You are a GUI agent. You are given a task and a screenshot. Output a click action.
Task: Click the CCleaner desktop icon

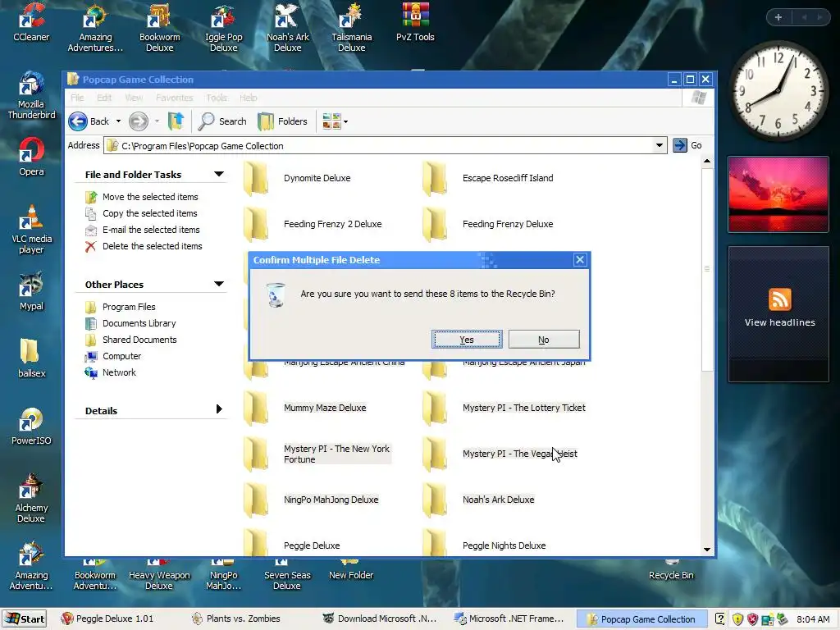pos(31,22)
